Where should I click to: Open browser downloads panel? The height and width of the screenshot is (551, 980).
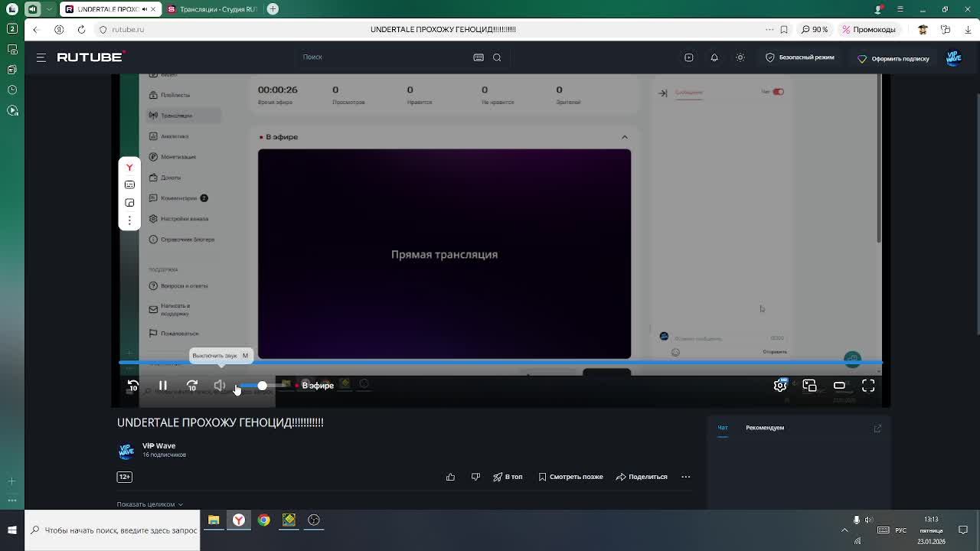(x=968, y=29)
